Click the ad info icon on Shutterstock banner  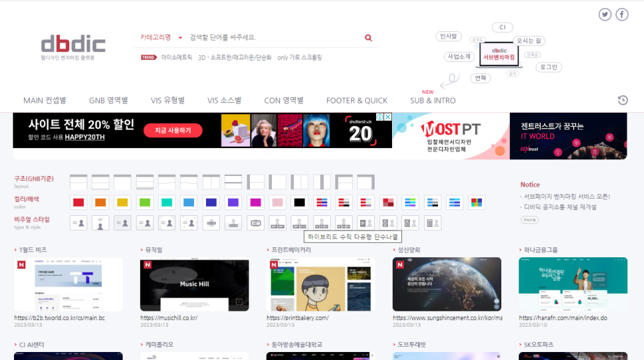(380, 117)
